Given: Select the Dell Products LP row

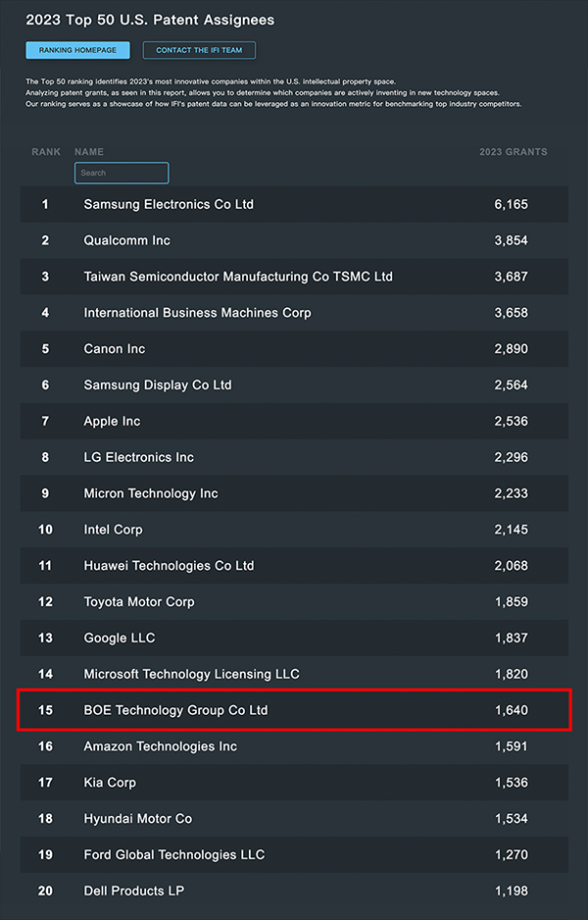Looking at the screenshot, I should 134,891.
